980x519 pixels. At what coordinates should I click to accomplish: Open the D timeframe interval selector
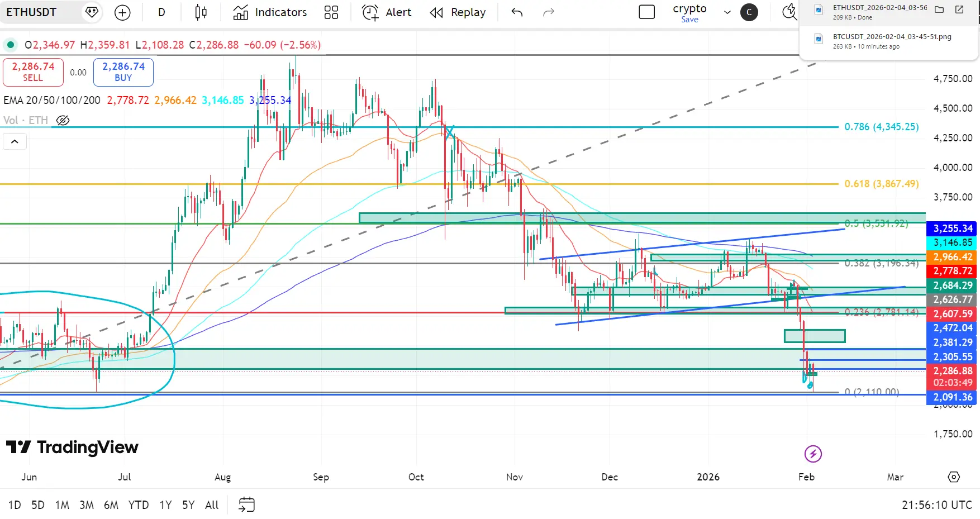click(x=161, y=12)
